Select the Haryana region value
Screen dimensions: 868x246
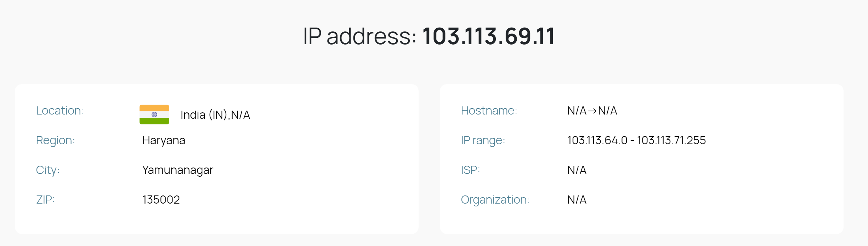(164, 140)
